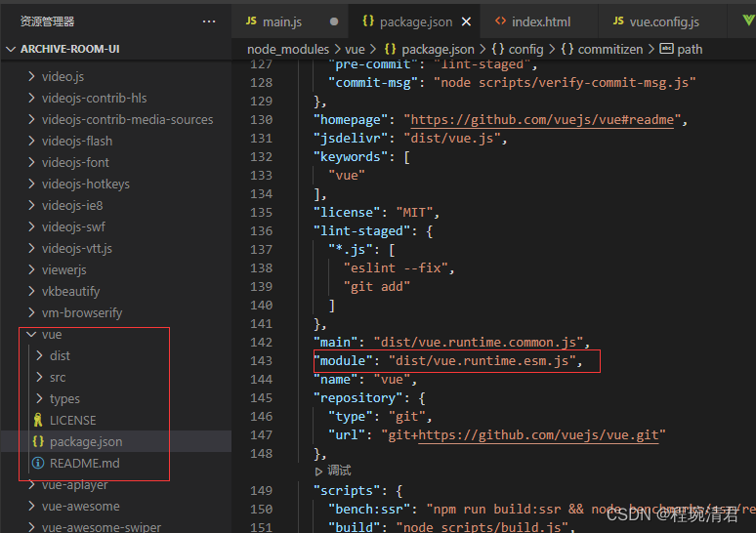Click package.json braces icon in file tree
756x533 pixels.
click(x=38, y=441)
